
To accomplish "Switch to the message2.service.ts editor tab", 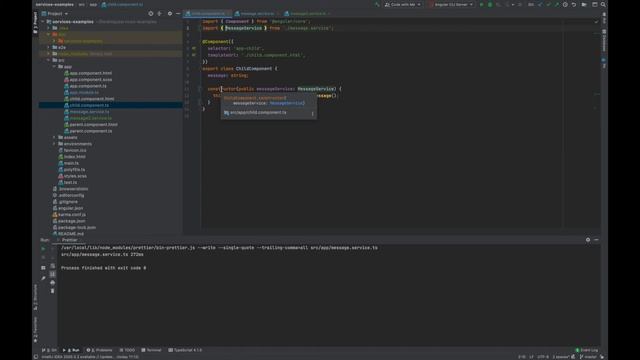I will coord(308,13).
